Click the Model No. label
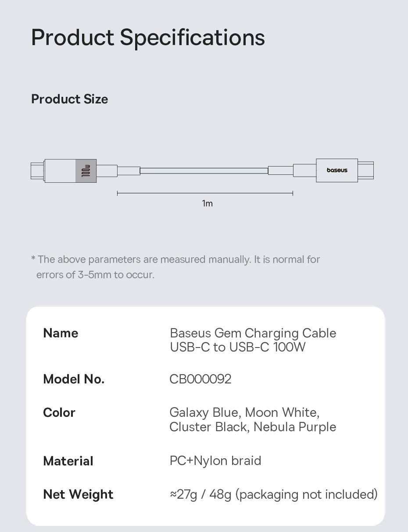The width and height of the screenshot is (408, 532). (74, 379)
